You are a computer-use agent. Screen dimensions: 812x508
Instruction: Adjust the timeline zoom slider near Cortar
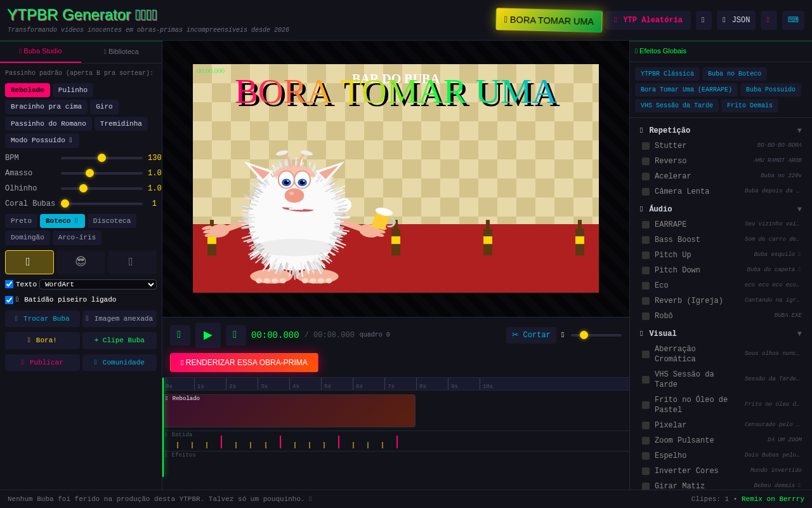[x=596, y=335]
